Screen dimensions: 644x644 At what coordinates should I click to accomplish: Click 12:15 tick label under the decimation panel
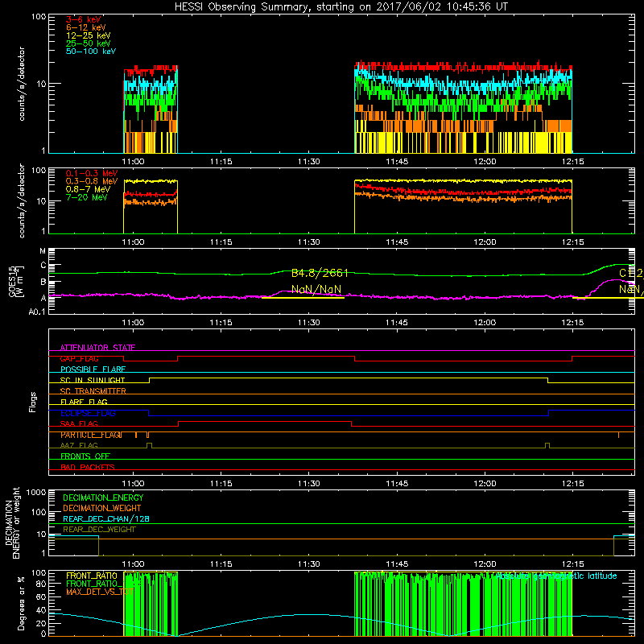click(572, 564)
